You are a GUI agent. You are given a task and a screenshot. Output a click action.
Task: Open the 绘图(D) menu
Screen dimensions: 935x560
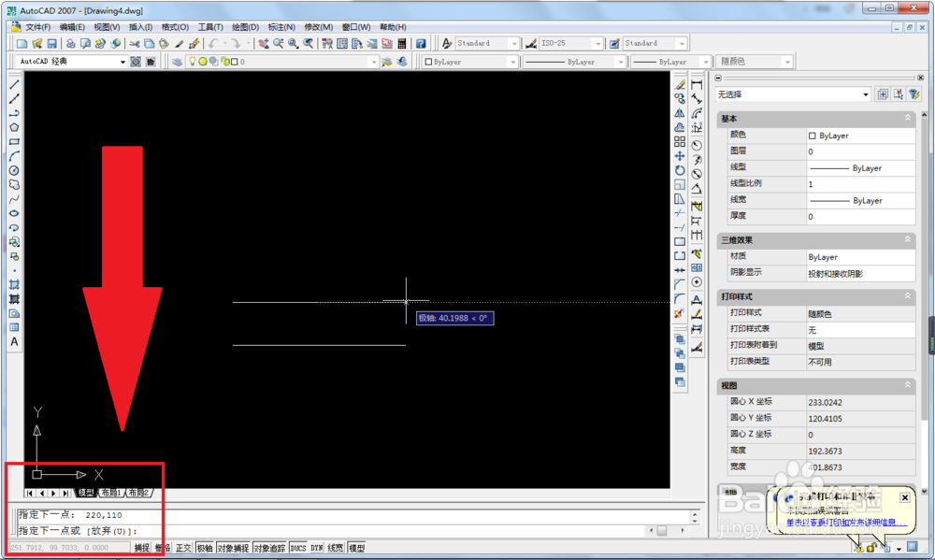pos(245,27)
